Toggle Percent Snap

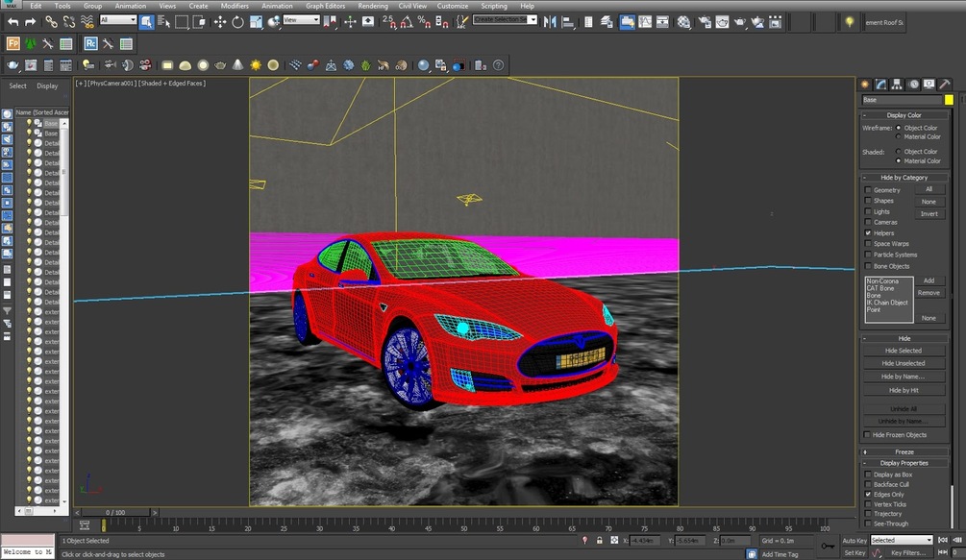point(424,22)
